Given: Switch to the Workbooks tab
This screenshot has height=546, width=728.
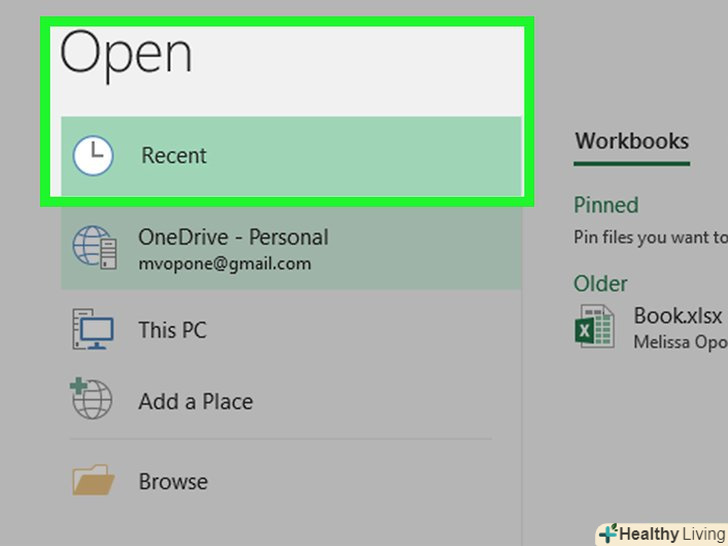Looking at the screenshot, I should click(632, 141).
